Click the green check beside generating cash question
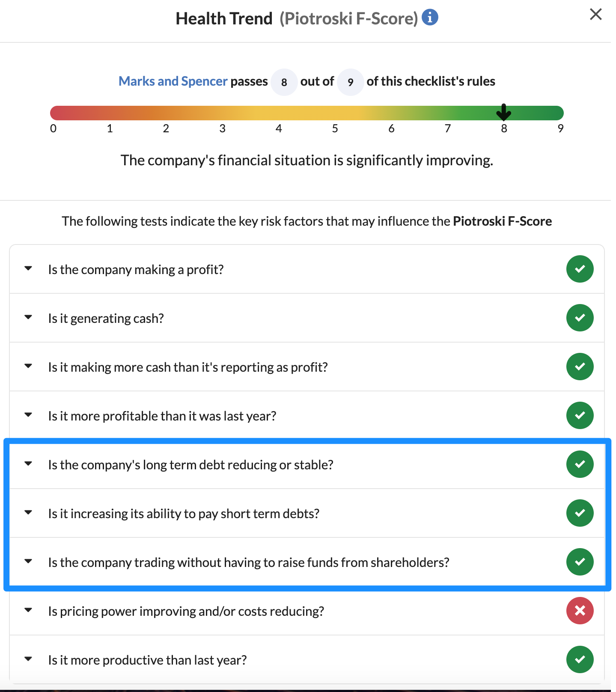Screen dimensions: 616x692 pyautogui.click(x=580, y=318)
